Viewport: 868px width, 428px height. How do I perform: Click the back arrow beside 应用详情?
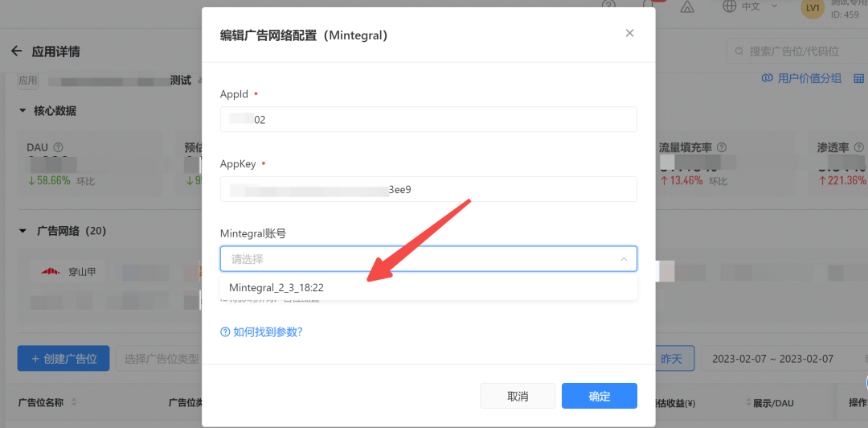[17, 51]
